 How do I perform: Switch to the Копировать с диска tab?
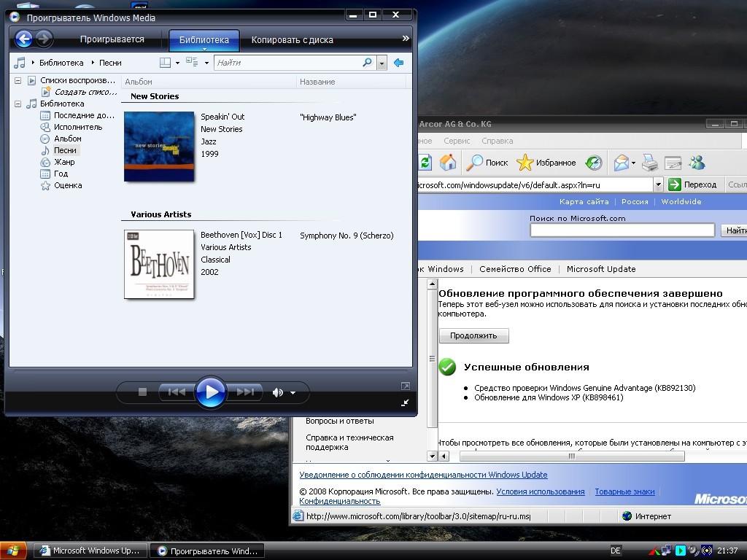[292, 40]
